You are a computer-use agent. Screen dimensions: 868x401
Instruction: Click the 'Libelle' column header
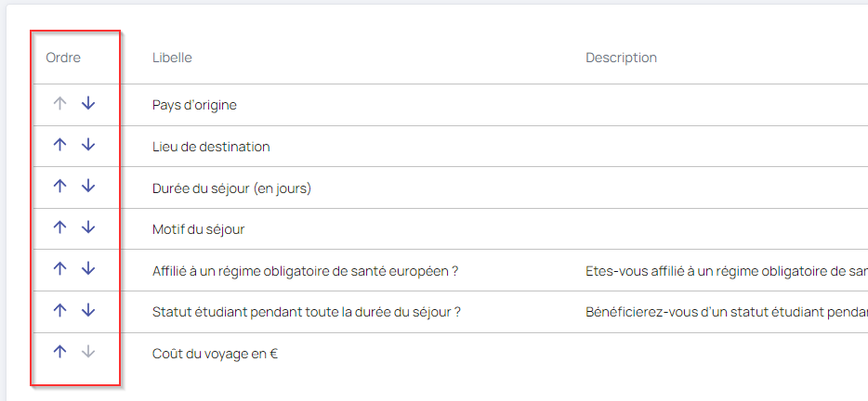[x=172, y=58]
